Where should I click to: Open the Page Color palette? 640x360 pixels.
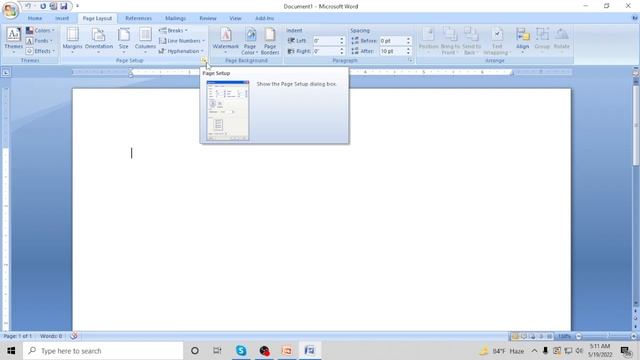[249, 41]
